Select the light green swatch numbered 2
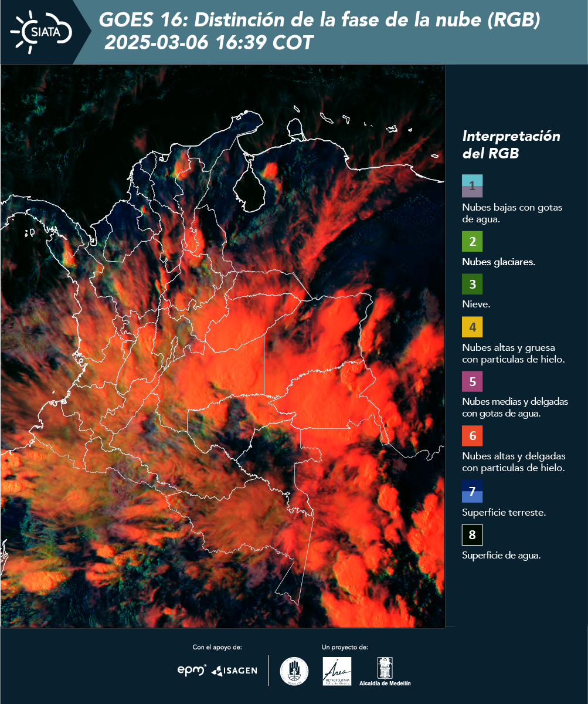Screen dimensions: 588x704 click(472, 242)
